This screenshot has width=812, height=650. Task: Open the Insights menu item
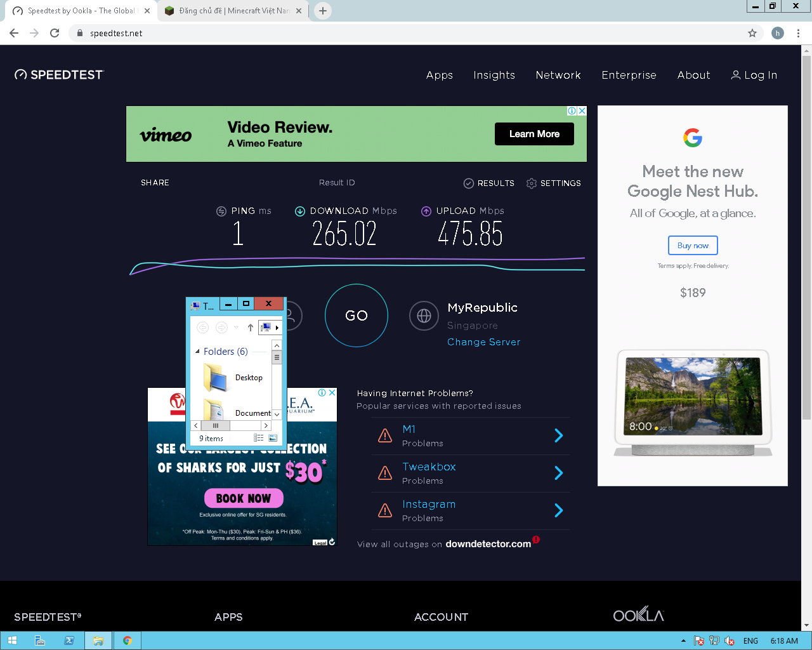tap(494, 75)
